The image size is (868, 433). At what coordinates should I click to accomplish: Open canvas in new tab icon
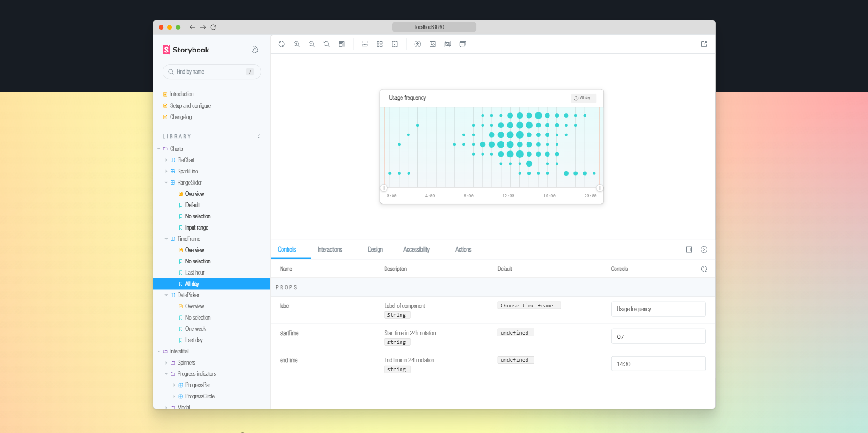coord(704,44)
